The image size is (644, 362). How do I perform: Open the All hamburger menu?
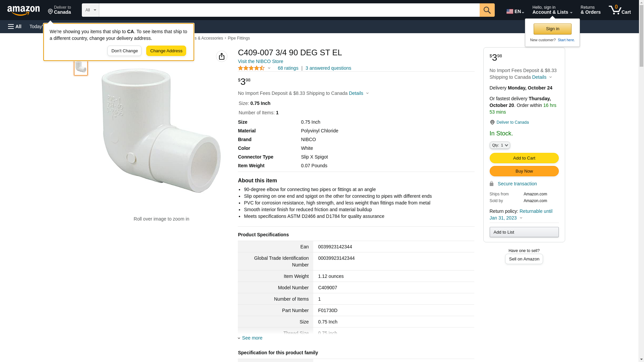[15, 26]
